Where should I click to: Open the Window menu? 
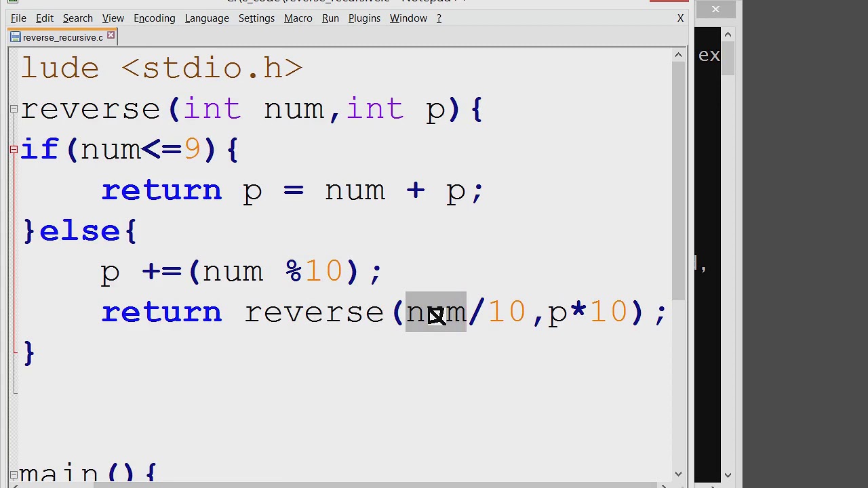(x=408, y=18)
